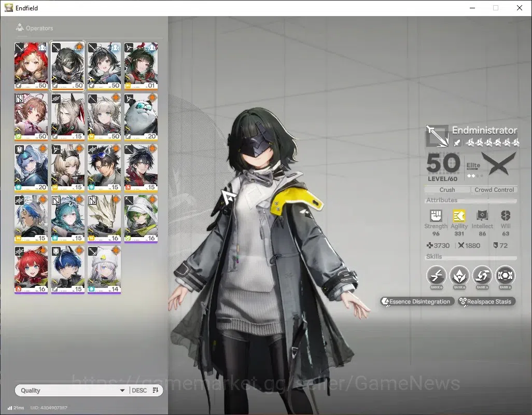The image size is (532, 415).
Task: Open the fourth skill hexagon icon
Action: click(x=505, y=275)
